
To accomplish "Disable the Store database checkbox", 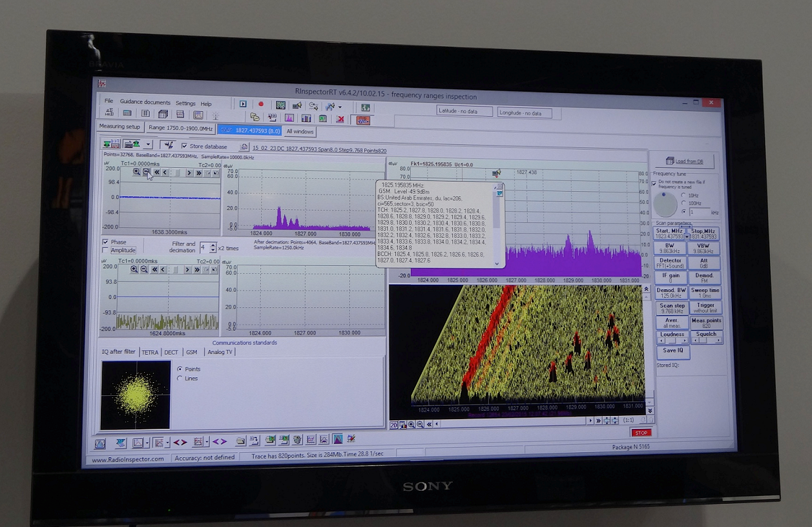I will coord(184,146).
